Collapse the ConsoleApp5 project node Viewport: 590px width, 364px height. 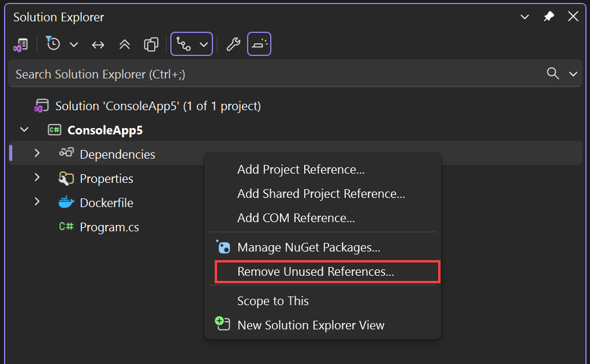[x=24, y=130]
